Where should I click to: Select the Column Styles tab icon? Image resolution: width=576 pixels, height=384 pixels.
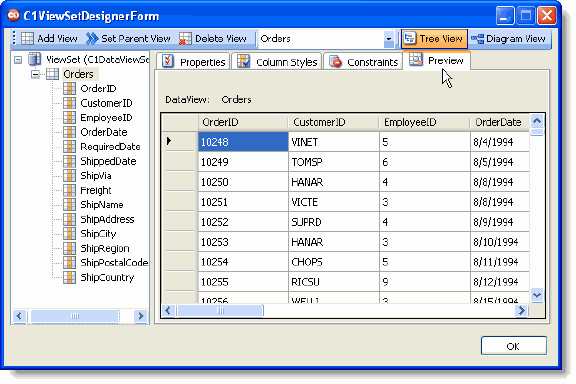coord(243,61)
